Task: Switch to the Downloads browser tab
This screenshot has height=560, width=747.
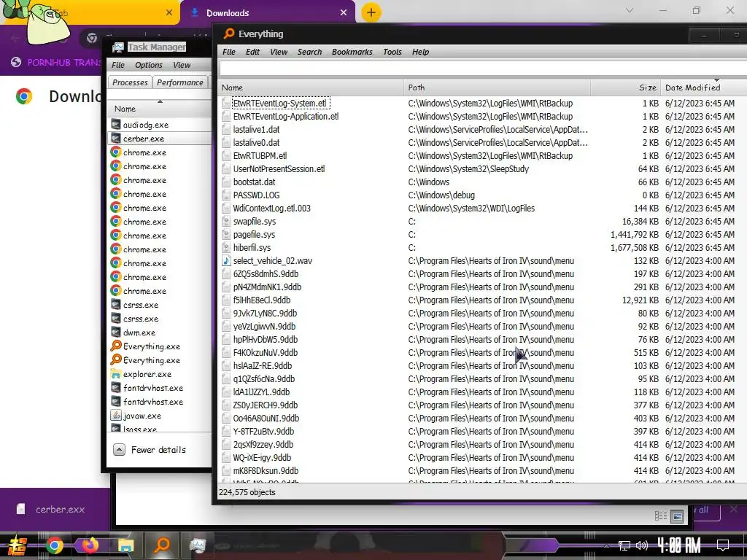Action: coord(268,13)
